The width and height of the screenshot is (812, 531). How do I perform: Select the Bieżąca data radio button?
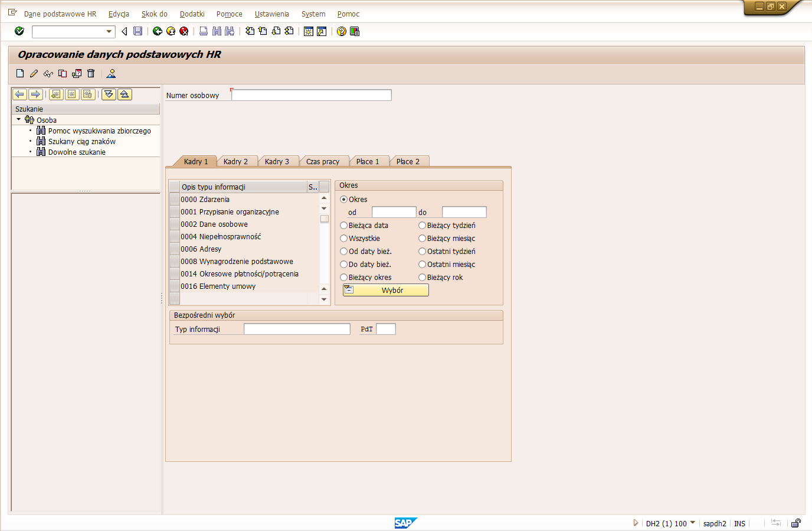343,226
